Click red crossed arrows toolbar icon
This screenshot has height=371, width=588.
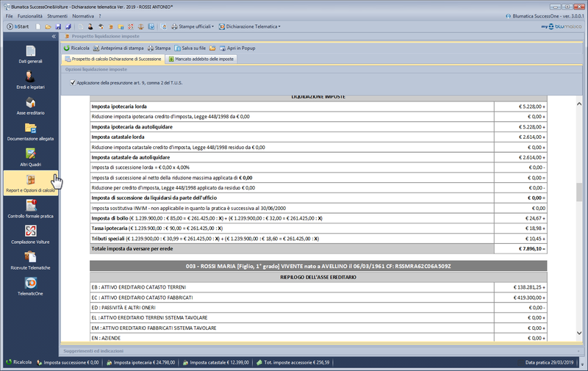[131, 26]
